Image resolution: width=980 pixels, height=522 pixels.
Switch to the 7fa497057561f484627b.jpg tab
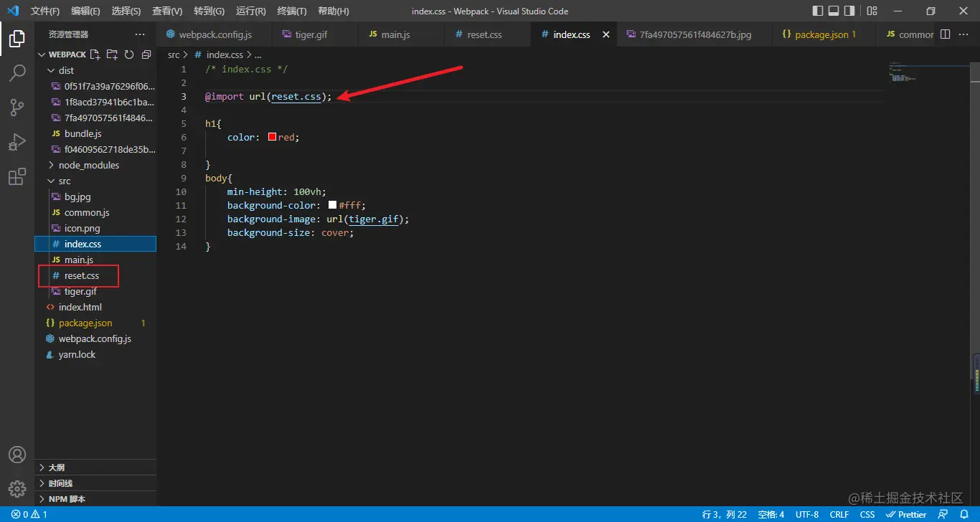point(695,34)
